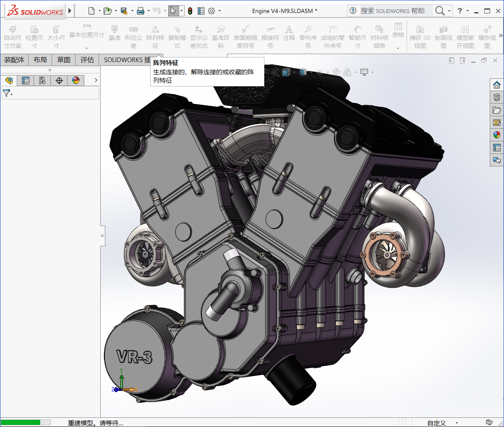This screenshot has height=427, width=504.
Task: Open the File Explorer task pane icon
Action: [x=497, y=110]
